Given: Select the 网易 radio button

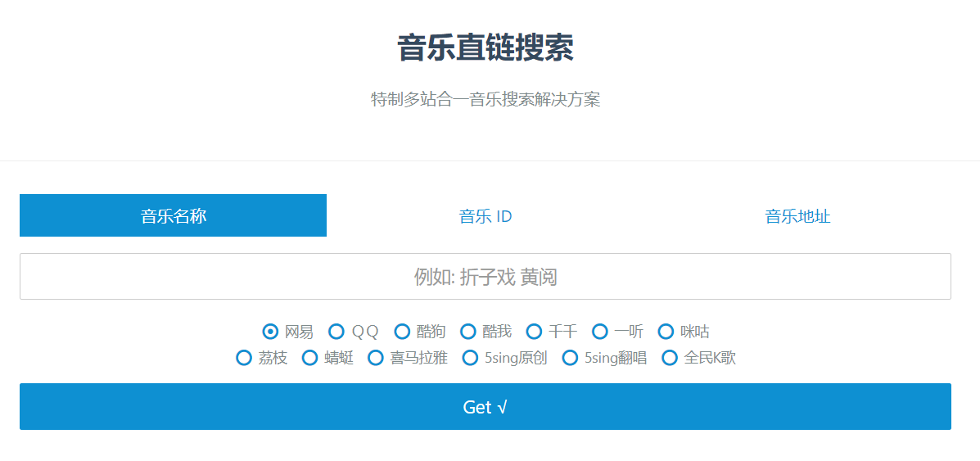Looking at the screenshot, I should (x=271, y=331).
